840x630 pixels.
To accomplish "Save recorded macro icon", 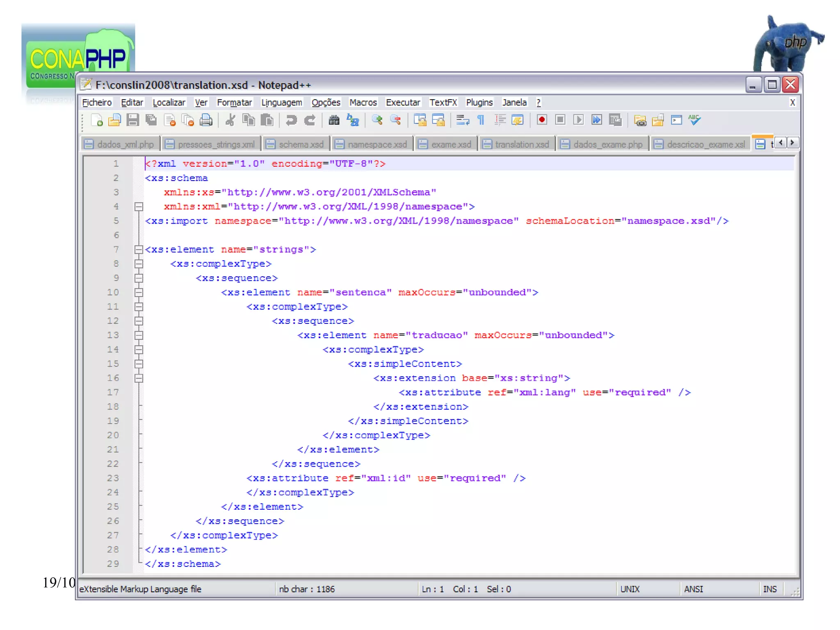I will [x=615, y=120].
